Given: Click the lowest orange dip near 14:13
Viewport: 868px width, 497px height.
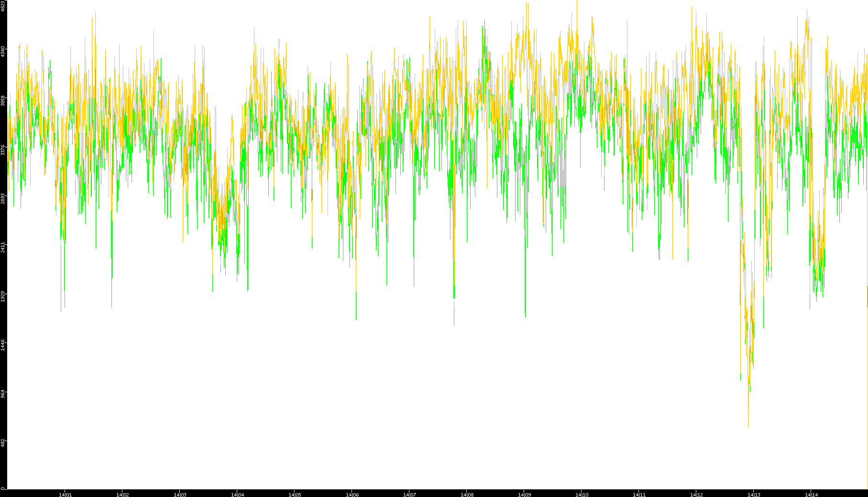Looking at the screenshot, I should [x=748, y=425].
